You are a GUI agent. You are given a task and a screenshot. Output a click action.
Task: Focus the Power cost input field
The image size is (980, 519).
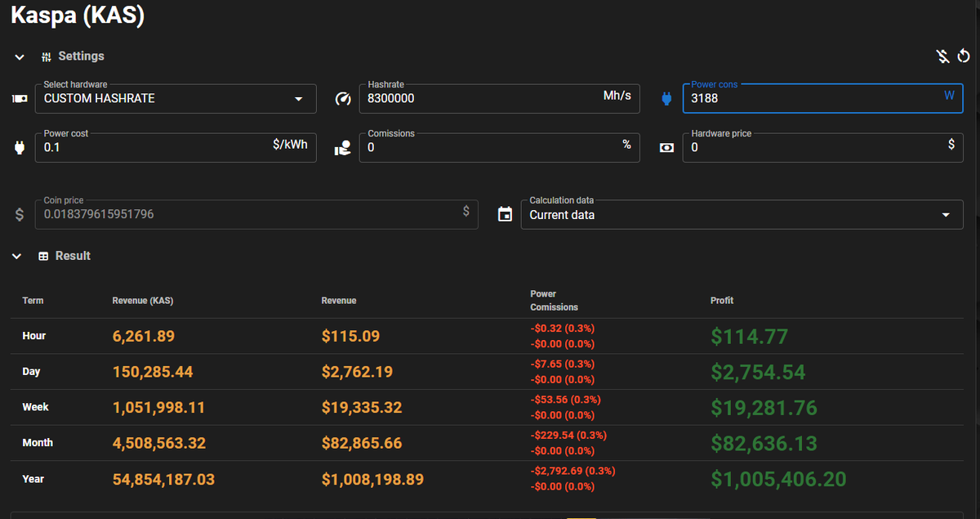point(176,148)
